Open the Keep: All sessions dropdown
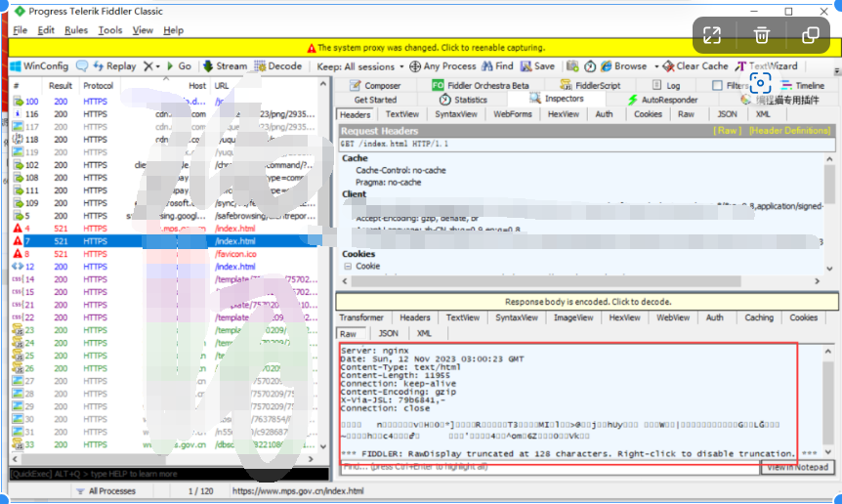842x504 pixels. click(x=359, y=66)
